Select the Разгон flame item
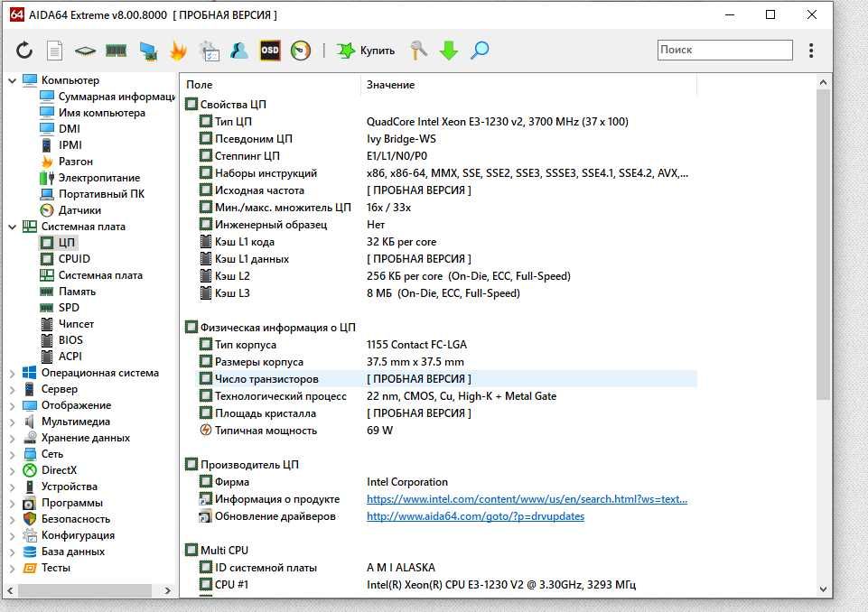The image size is (868, 612). 67,161
